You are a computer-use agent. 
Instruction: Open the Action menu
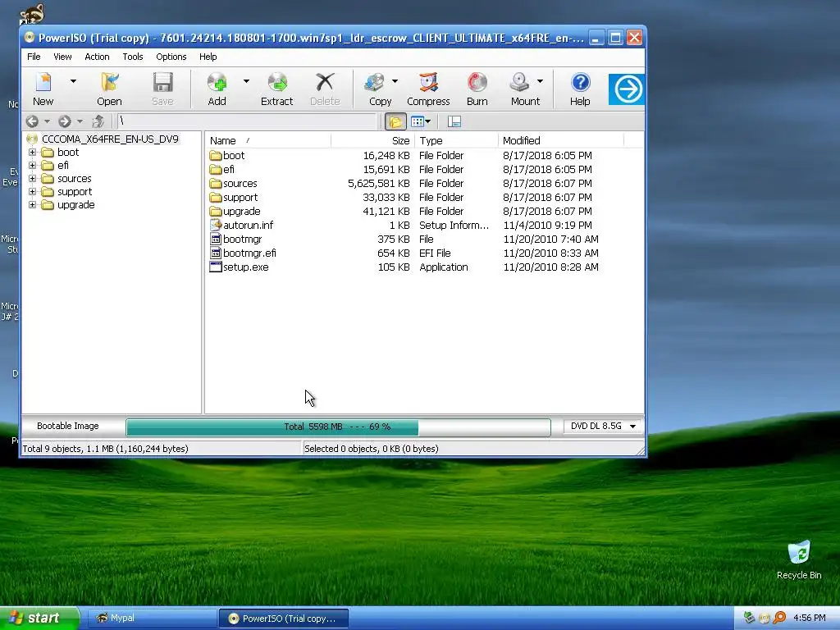[97, 57]
